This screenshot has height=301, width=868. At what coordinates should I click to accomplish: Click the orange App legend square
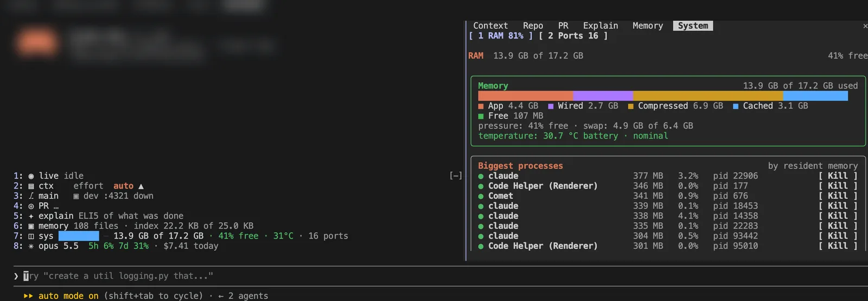click(x=481, y=106)
